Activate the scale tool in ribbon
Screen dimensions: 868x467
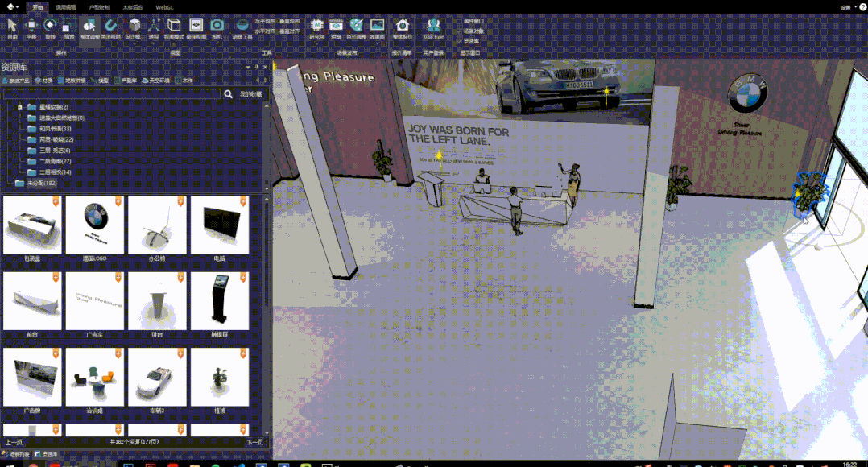coord(69,26)
